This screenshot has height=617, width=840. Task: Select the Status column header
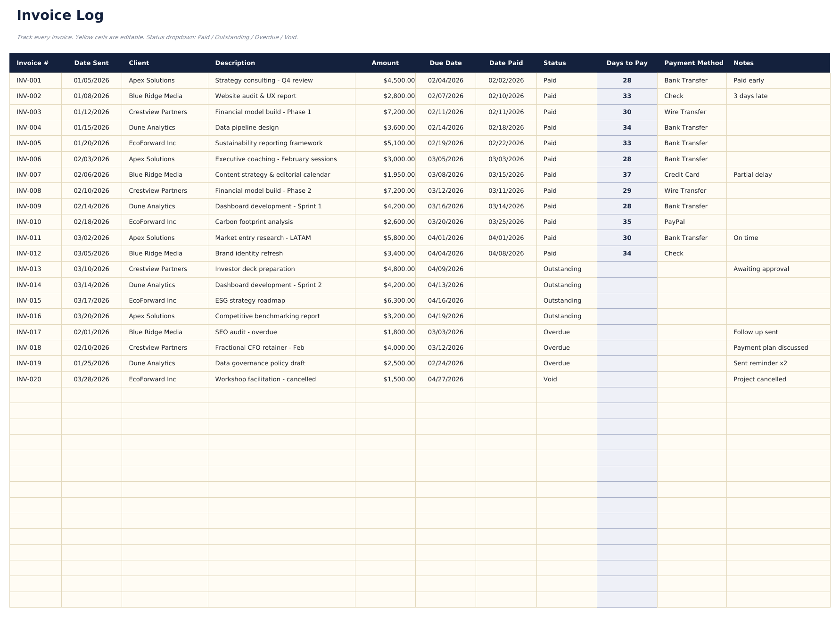point(554,63)
